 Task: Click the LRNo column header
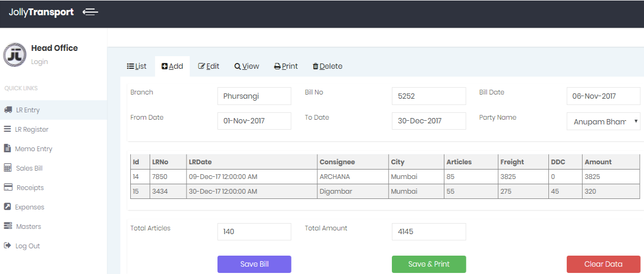click(168, 162)
